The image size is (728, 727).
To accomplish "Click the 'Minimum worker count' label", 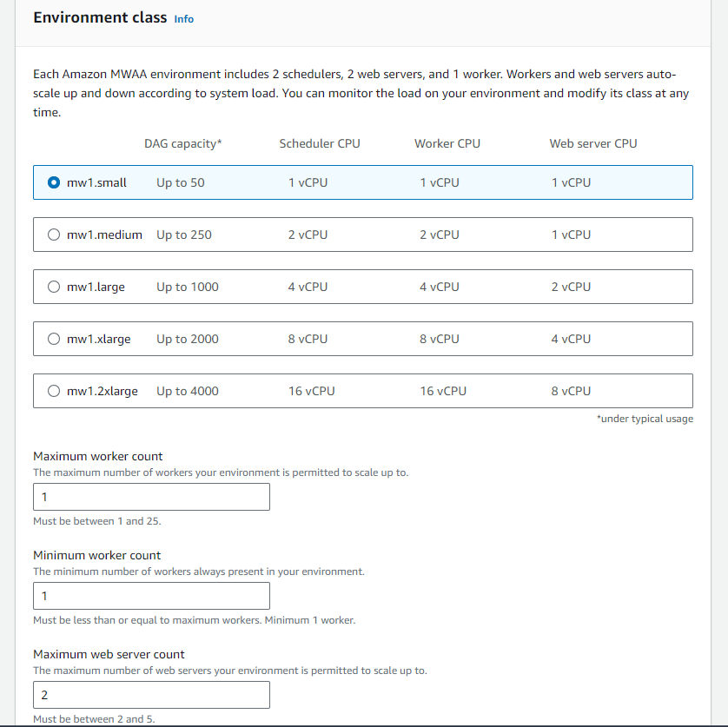I will coord(97,555).
